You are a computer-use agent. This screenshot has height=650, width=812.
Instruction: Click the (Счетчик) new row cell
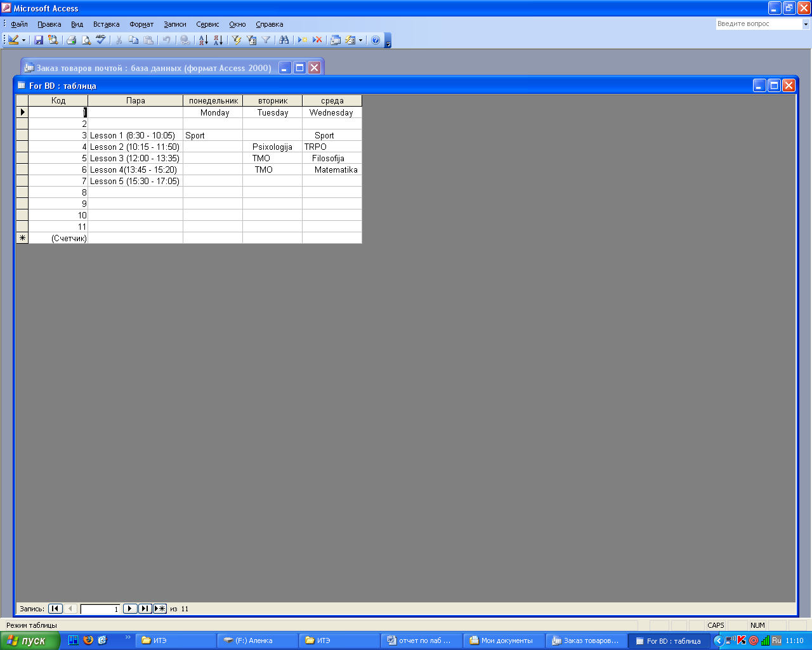58,238
